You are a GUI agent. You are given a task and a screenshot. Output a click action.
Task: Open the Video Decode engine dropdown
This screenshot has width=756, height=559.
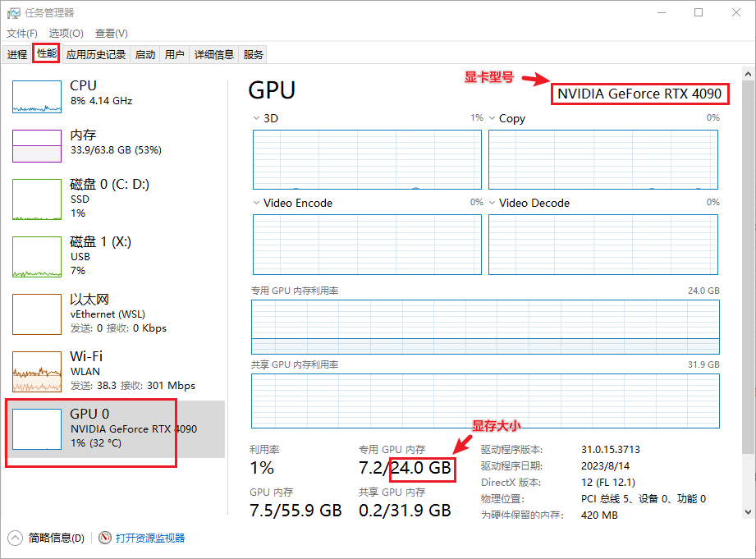tap(492, 203)
